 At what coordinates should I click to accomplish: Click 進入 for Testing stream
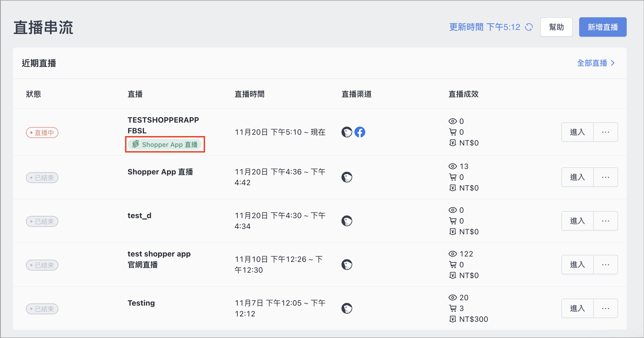point(578,308)
